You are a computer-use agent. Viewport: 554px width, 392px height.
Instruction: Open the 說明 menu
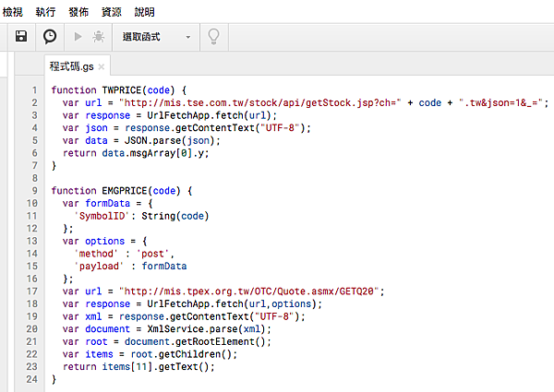pyautogui.click(x=144, y=12)
